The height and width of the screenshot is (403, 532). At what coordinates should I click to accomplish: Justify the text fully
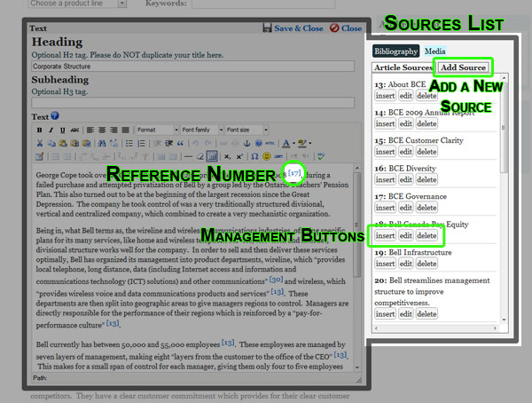(x=126, y=130)
